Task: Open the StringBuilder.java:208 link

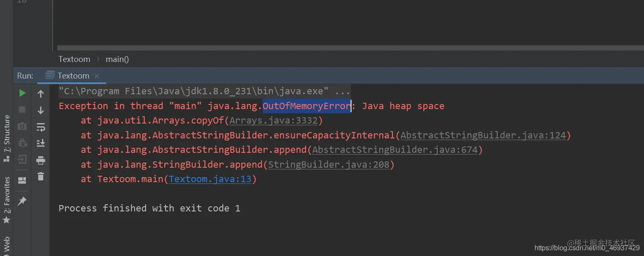Action: [329, 164]
